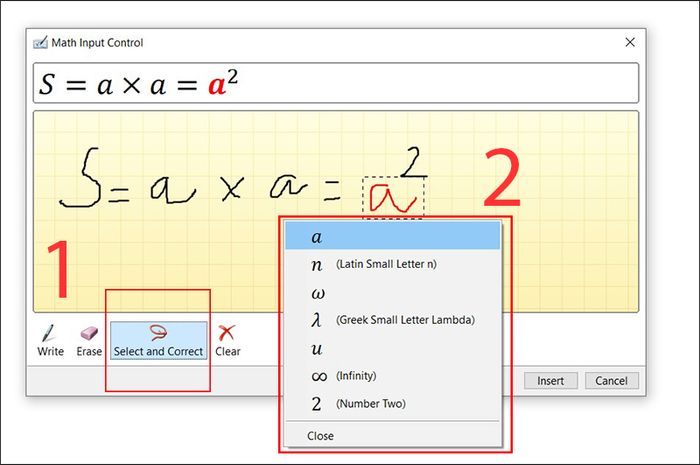Image resolution: width=700 pixels, height=465 pixels.
Task: Select the Erase tool
Action: 89,340
